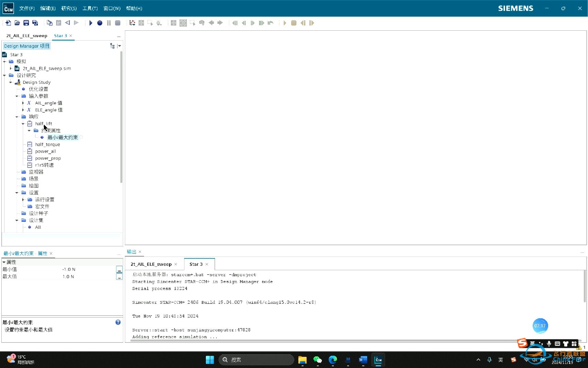Image resolution: width=588 pixels, height=368 pixels.
Task: Open the 帮助(H) menu
Action: click(134, 8)
